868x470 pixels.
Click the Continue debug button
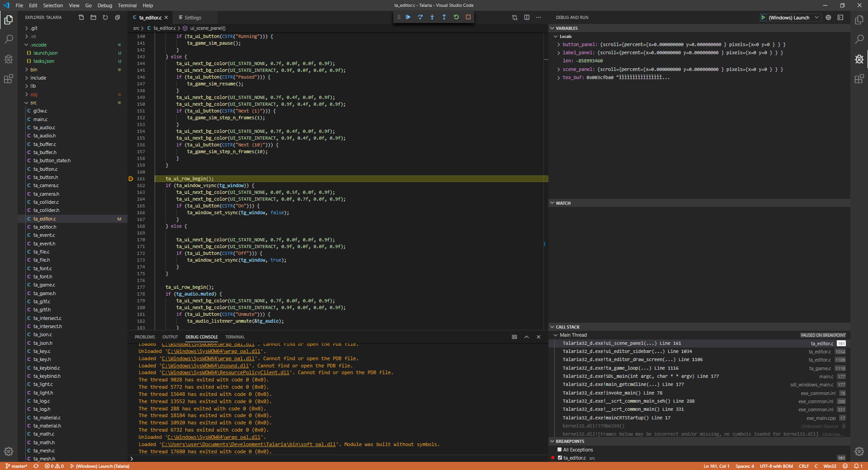click(408, 17)
